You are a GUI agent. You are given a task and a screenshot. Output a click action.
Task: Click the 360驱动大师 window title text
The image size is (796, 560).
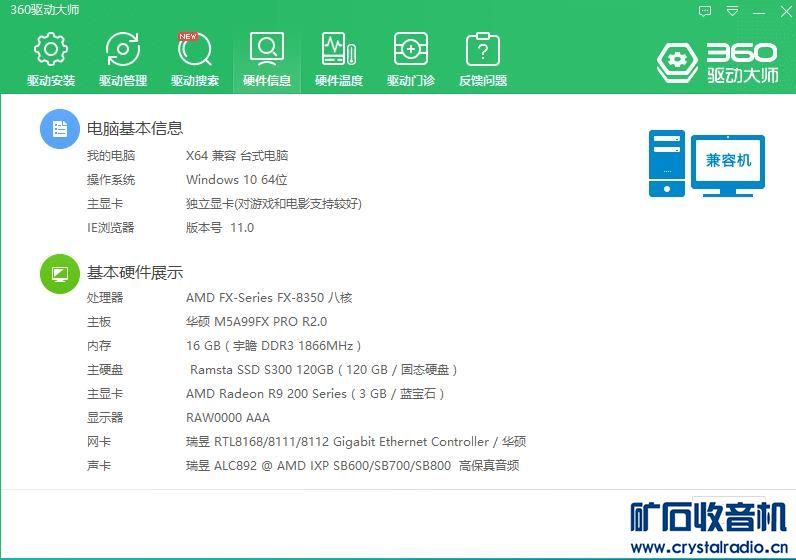45,10
